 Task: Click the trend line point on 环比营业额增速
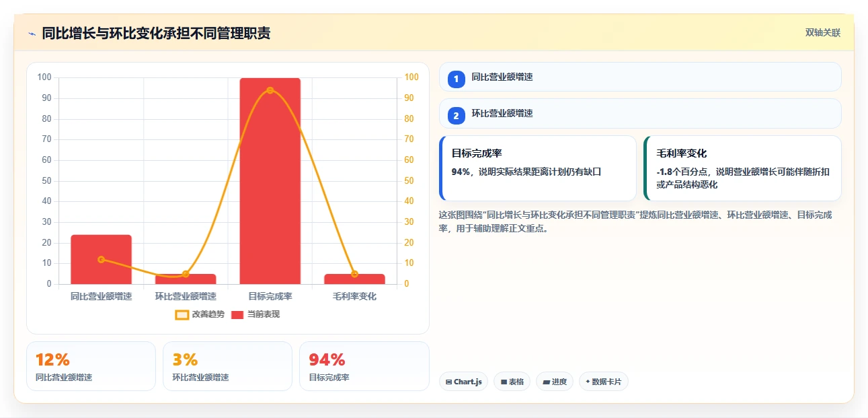(186, 274)
